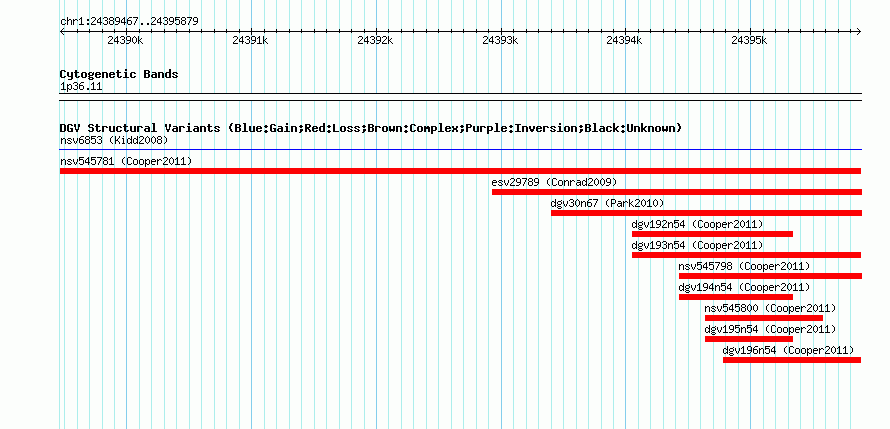Select the red dgv194n54 variant bar

(x=736, y=297)
